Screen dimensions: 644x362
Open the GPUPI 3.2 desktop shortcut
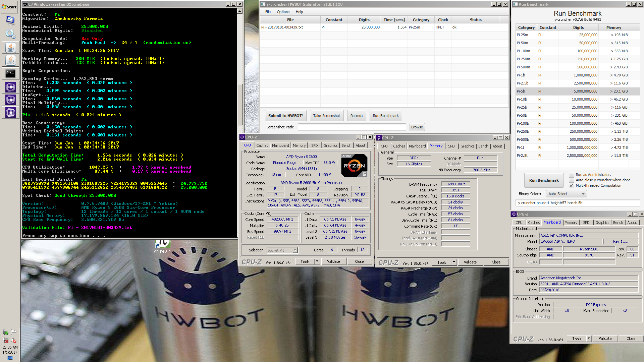[x=162, y=246]
